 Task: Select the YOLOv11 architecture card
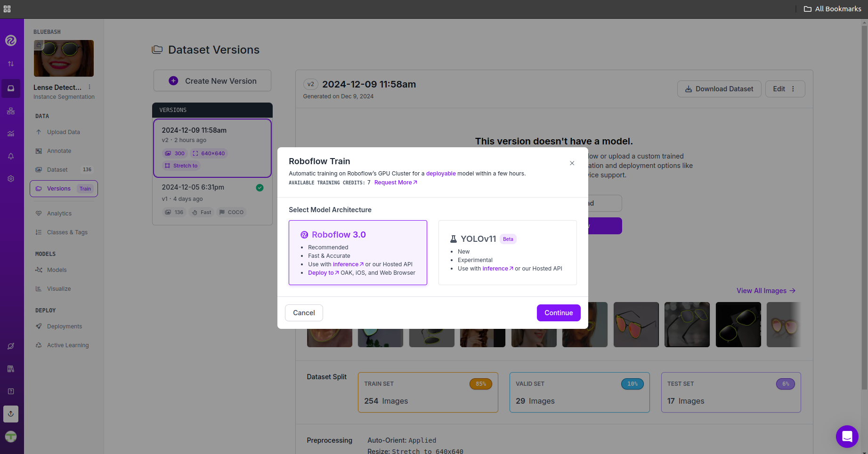coord(508,253)
